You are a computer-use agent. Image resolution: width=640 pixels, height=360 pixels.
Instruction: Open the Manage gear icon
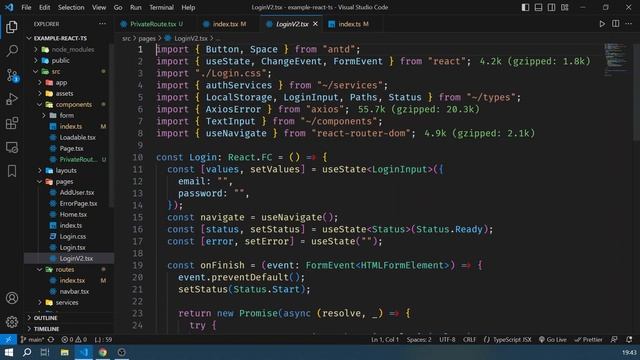[12, 322]
